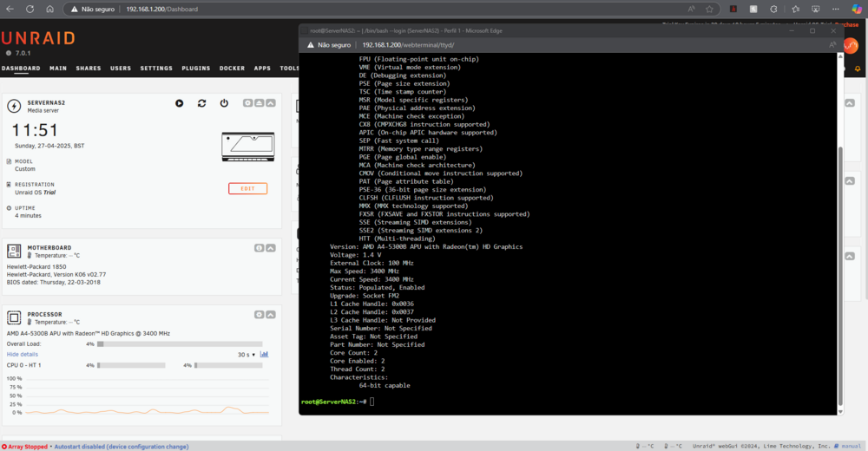Open the PLUGINS tab
Image resolution: width=868 pixels, height=451 pixels.
point(196,68)
